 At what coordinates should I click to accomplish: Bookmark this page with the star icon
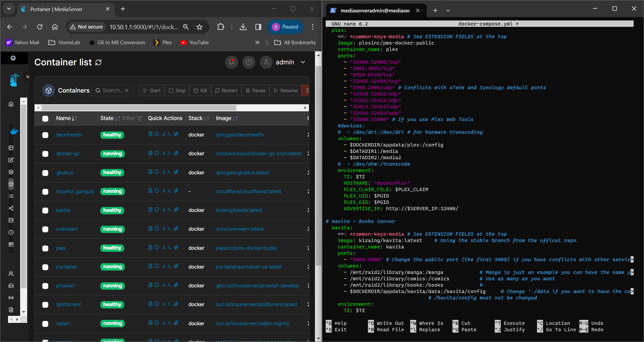[x=200, y=27]
